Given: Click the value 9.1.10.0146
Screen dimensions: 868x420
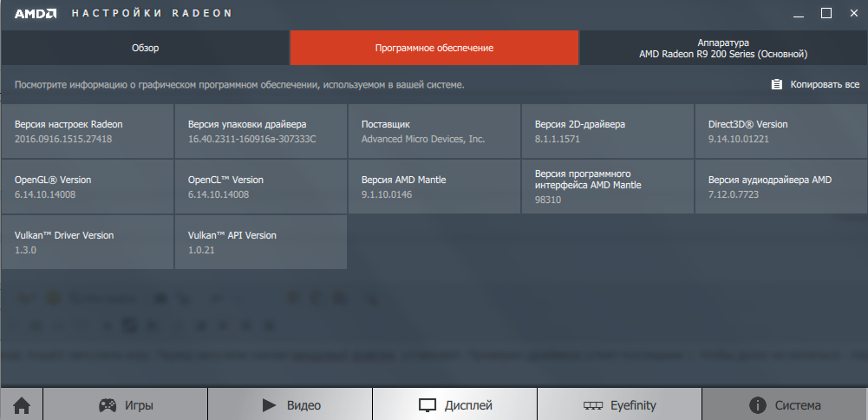Looking at the screenshot, I should [387, 194].
